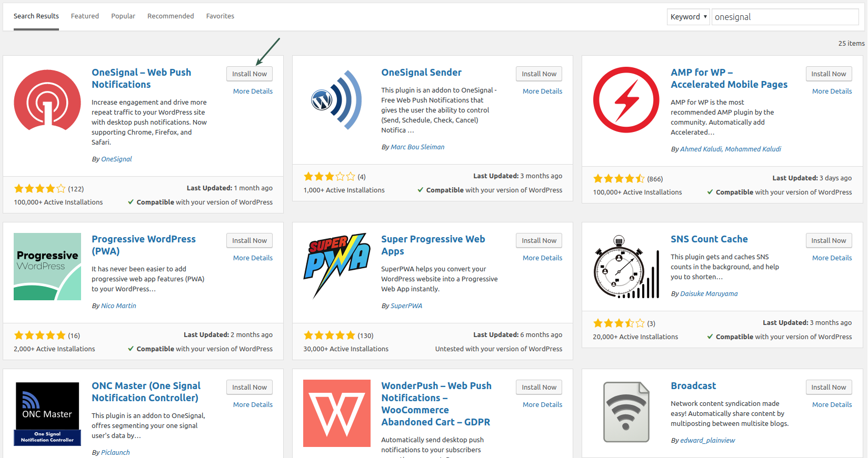868x458 pixels.
Task: Click the '25 items' results count text
Action: pyautogui.click(x=851, y=43)
